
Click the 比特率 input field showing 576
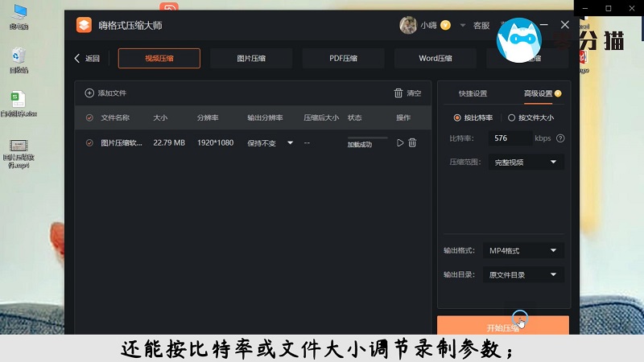point(507,138)
